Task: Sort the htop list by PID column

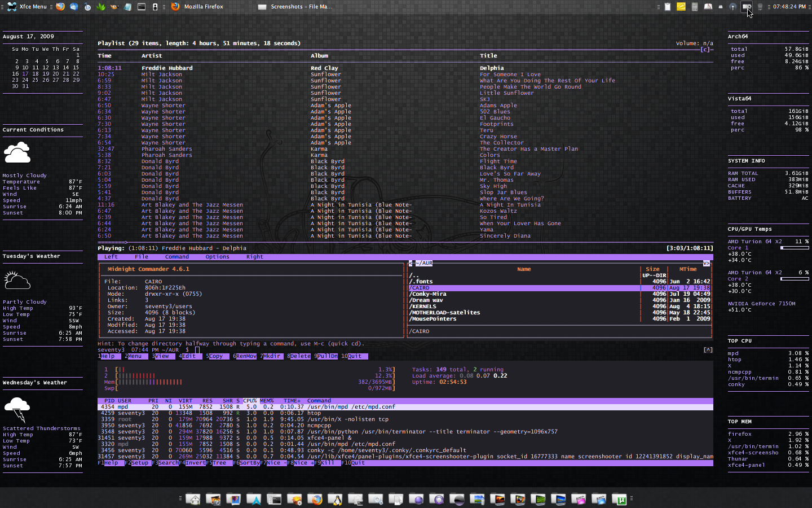Action: (x=109, y=401)
